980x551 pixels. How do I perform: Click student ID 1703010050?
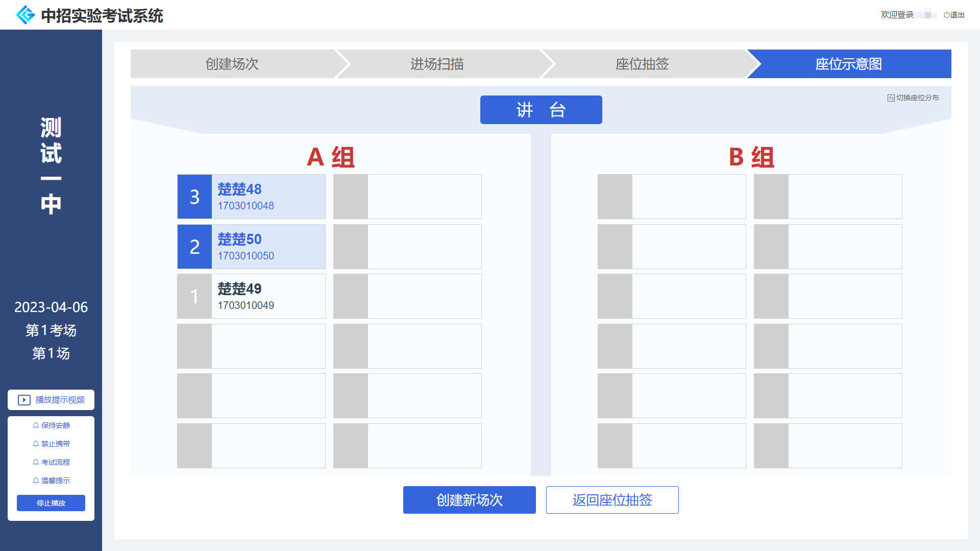pos(246,256)
